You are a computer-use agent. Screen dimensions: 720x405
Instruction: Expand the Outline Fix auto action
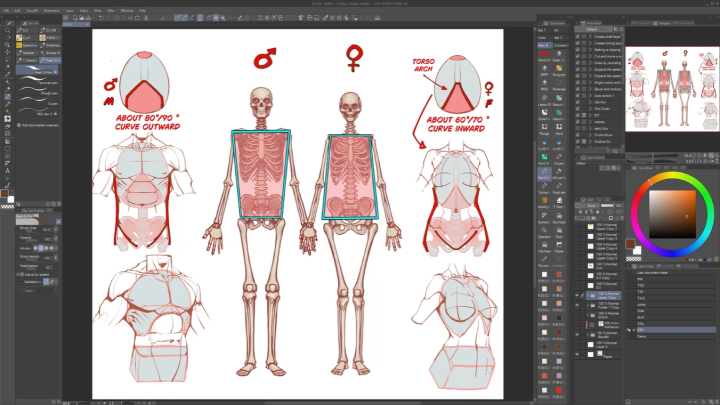[590, 141]
